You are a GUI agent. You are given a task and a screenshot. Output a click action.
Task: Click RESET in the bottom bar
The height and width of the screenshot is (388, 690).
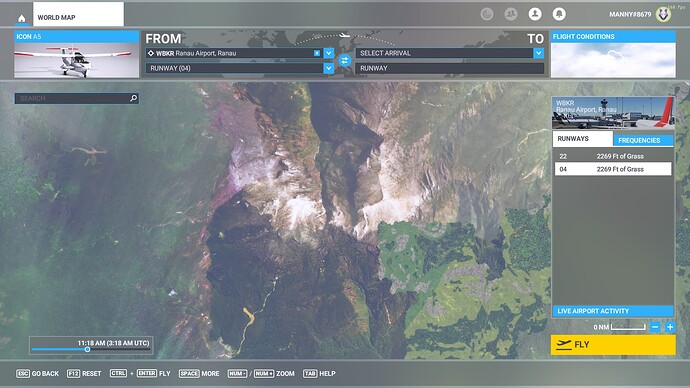84,373
